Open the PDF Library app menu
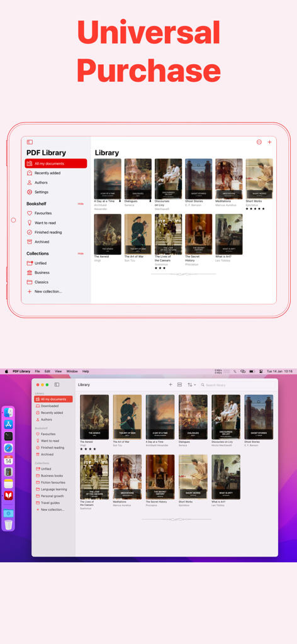This screenshot has width=297, height=644. point(21,371)
